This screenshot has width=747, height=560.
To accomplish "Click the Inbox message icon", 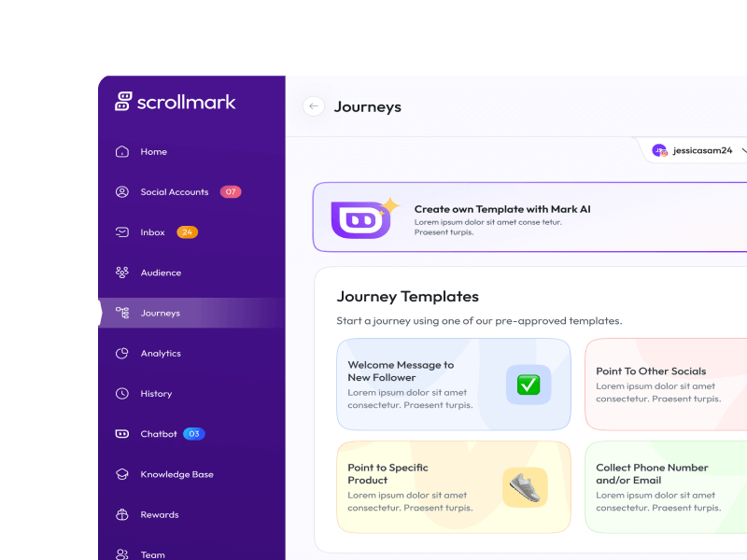I will pos(122,231).
